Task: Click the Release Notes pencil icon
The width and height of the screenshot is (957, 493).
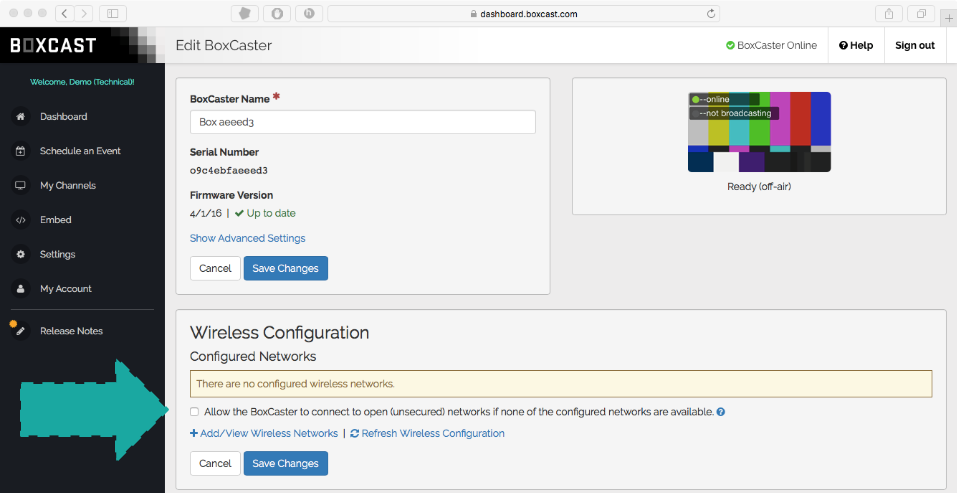Action: 20,331
